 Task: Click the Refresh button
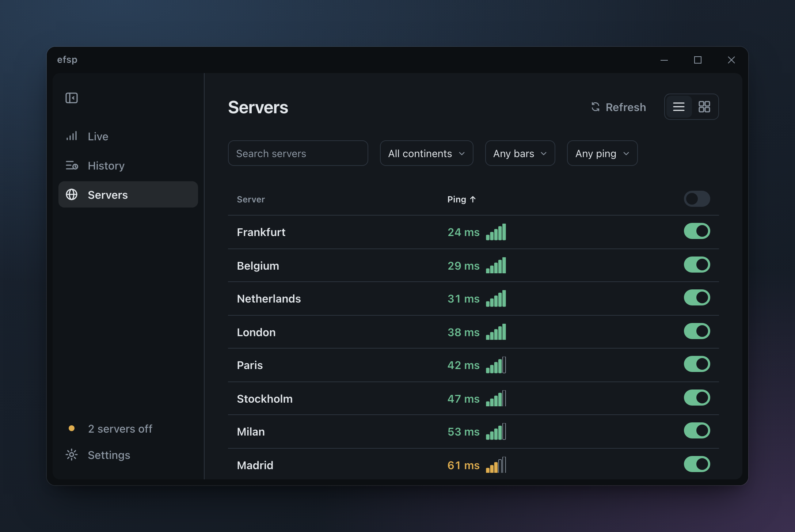619,107
